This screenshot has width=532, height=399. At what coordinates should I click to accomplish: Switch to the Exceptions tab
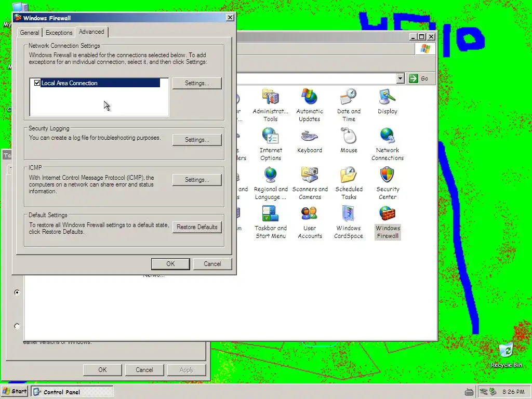click(59, 33)
